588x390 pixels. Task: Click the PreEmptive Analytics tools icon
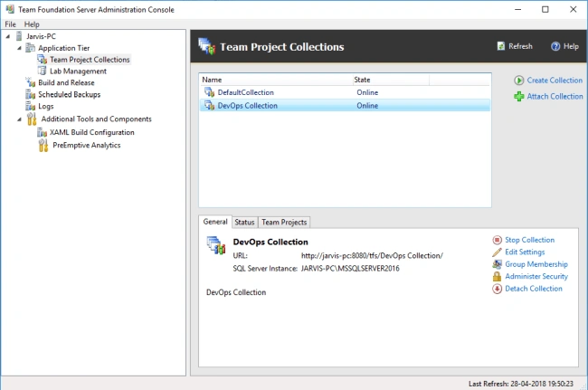pyautogui.click(x=43, y=145)
